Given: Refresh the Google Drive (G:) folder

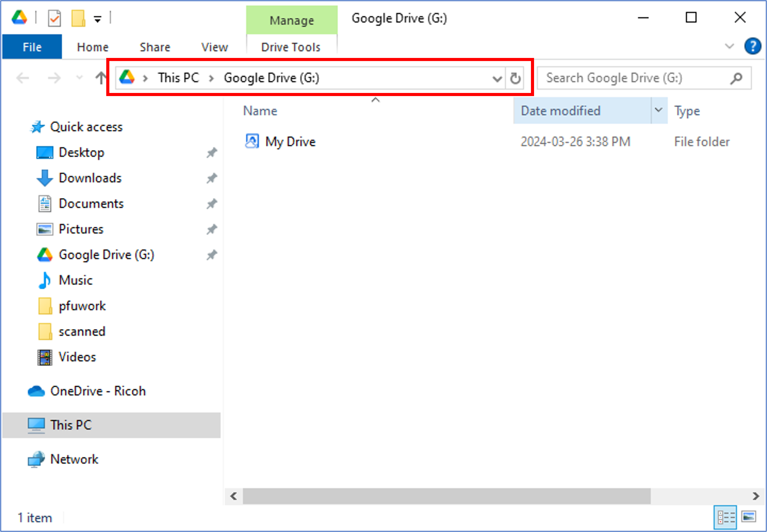Looking at the screenshot, I should pyautogui.click(x=515, y=78).
